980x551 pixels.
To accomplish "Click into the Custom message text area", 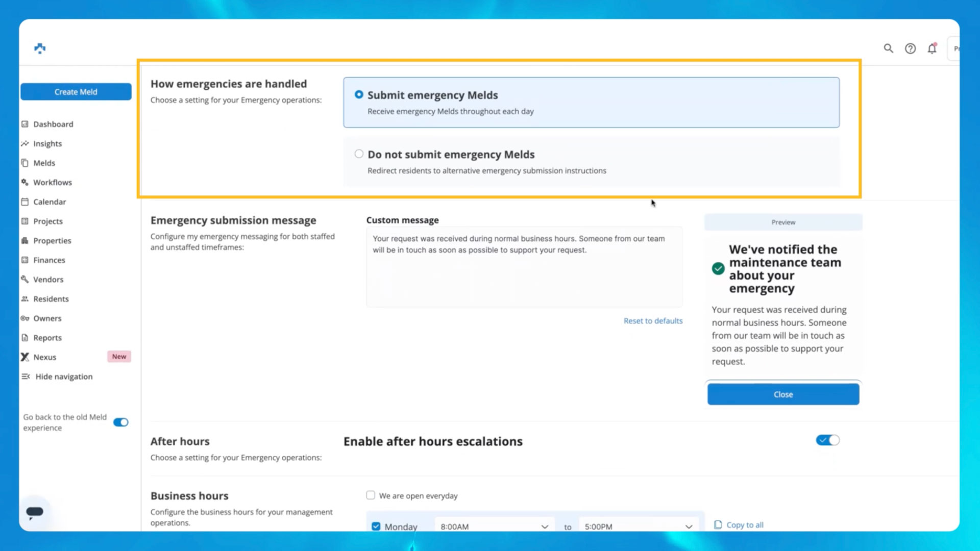I will coord(524,267).
